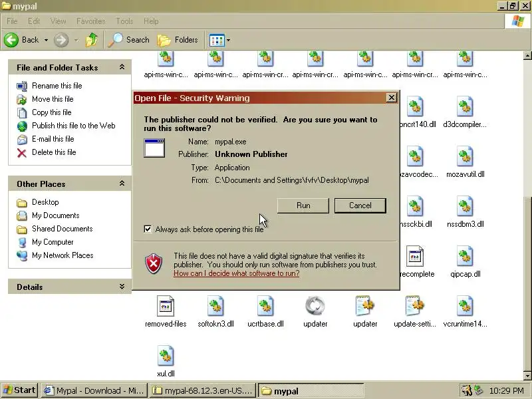
Task: Toggle the Folders pane
Action: click(x=178, y=40)
